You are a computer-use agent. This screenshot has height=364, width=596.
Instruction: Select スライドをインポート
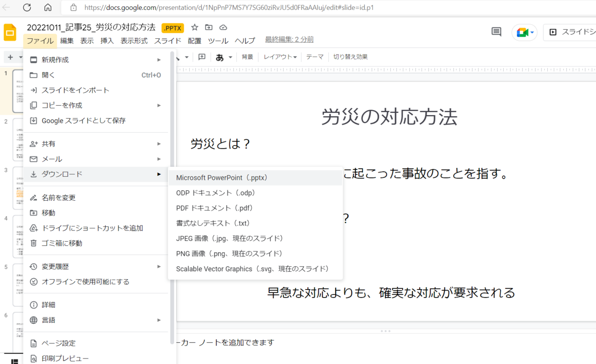96,90
